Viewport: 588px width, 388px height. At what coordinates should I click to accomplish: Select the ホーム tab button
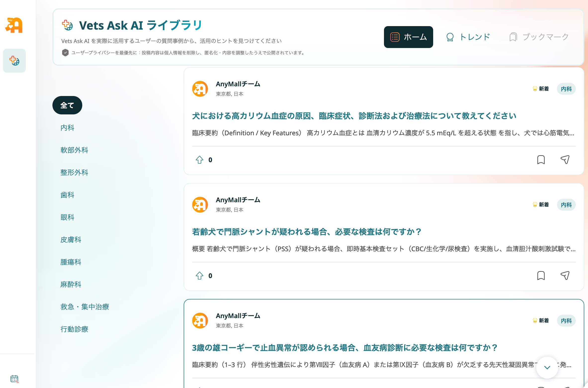tap(408, 37)
